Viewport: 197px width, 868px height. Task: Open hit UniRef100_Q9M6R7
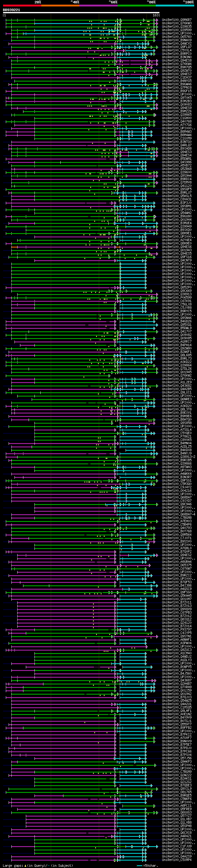[x=177, y=20]
